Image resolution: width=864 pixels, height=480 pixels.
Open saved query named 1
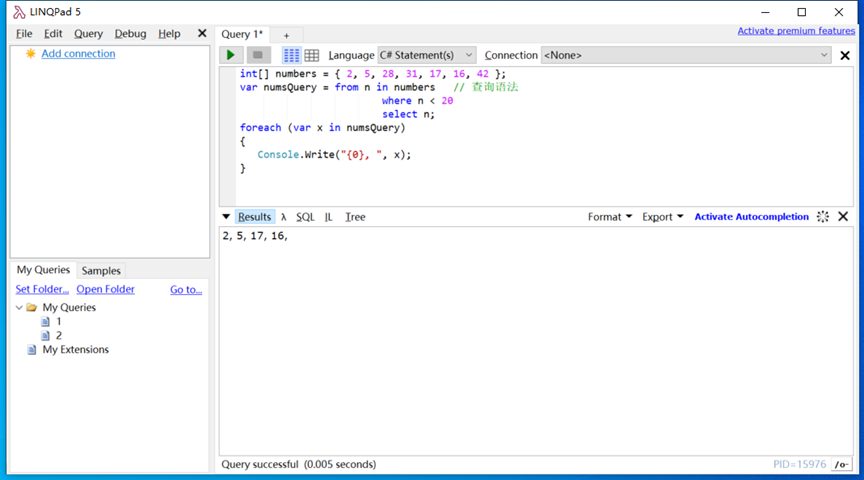[58, 321]
